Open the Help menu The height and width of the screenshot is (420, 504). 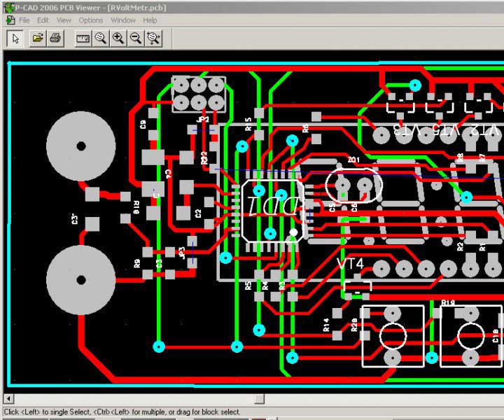coord(150,20)
